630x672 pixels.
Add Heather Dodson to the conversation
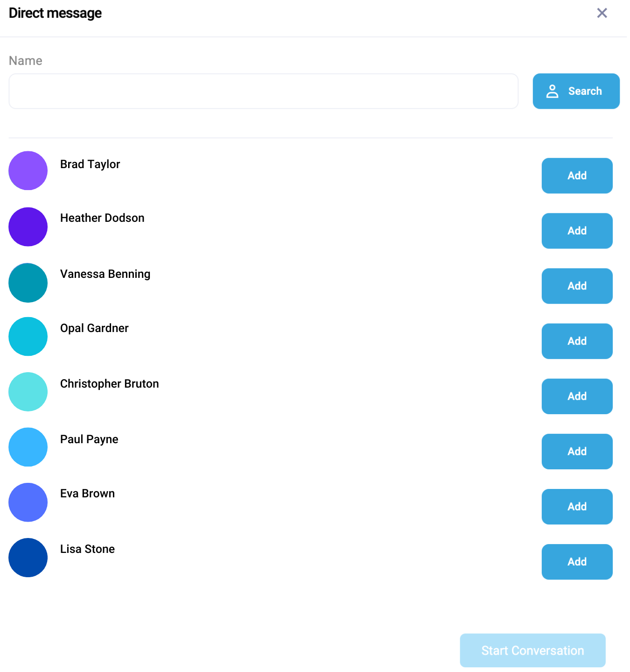pos(577,231)
